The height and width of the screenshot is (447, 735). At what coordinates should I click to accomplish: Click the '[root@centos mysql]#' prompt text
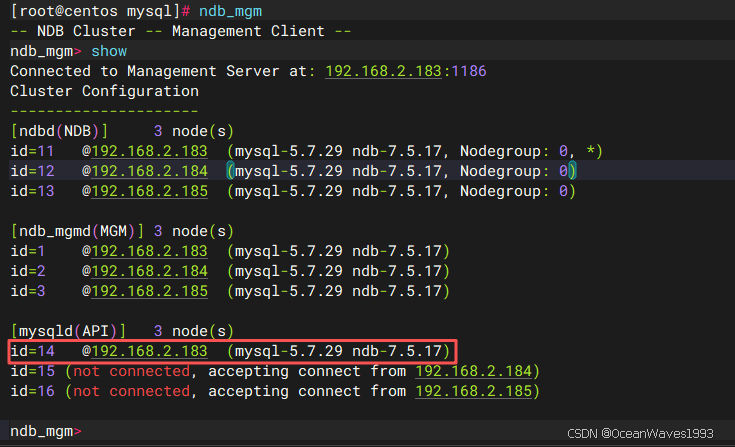(100, 11)
